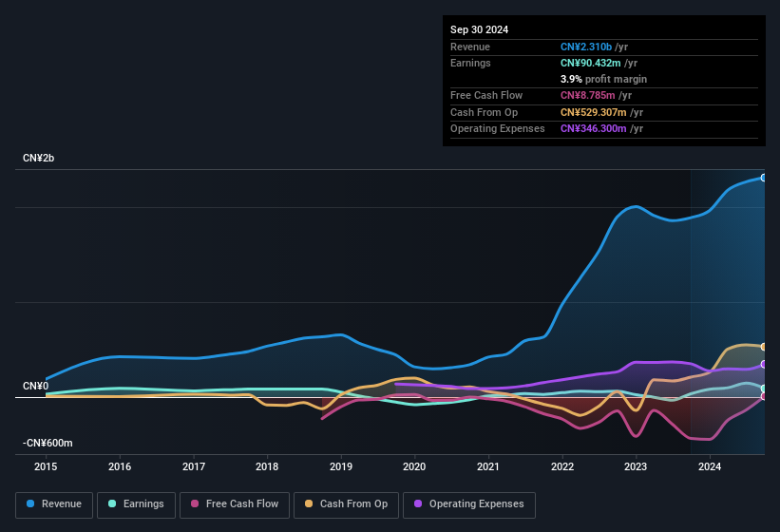The width and height of the screenshot is (780, 532).
Task: Click the 2016 x-axis label
Action: [x=120, y=466]
